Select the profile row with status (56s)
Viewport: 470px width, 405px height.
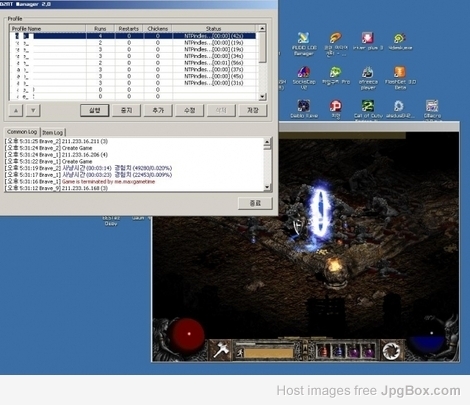[x=133, y=63]
